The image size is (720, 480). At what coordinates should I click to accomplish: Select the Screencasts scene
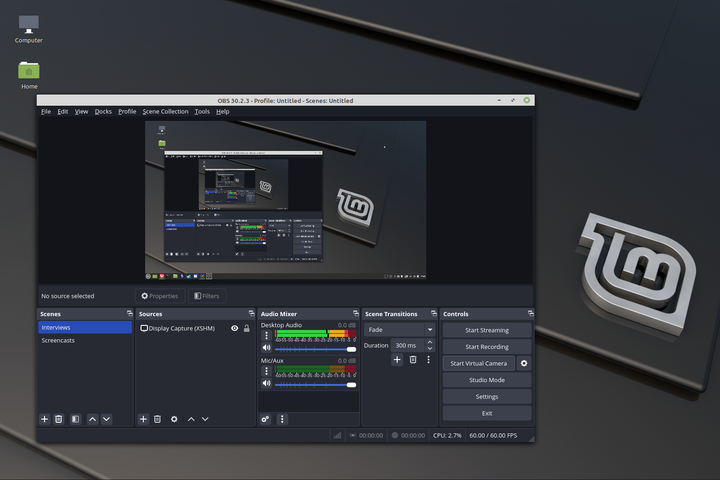[x=58, y=340]
